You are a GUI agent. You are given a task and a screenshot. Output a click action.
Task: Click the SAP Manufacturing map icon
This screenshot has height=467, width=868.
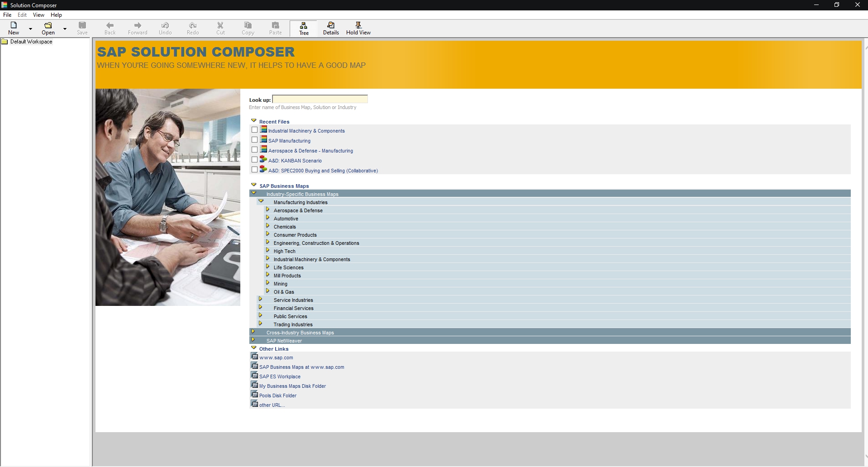(x=263, y=139)
